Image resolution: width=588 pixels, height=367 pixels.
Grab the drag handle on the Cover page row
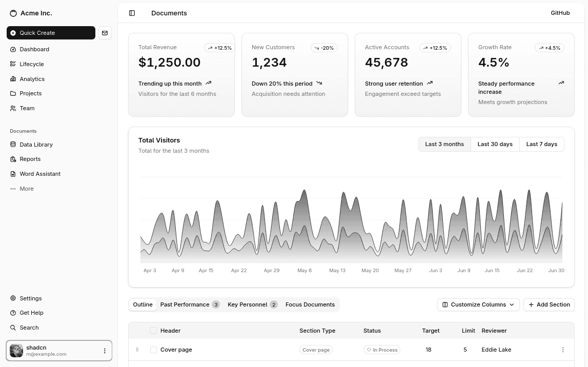(x=137, y=350)
